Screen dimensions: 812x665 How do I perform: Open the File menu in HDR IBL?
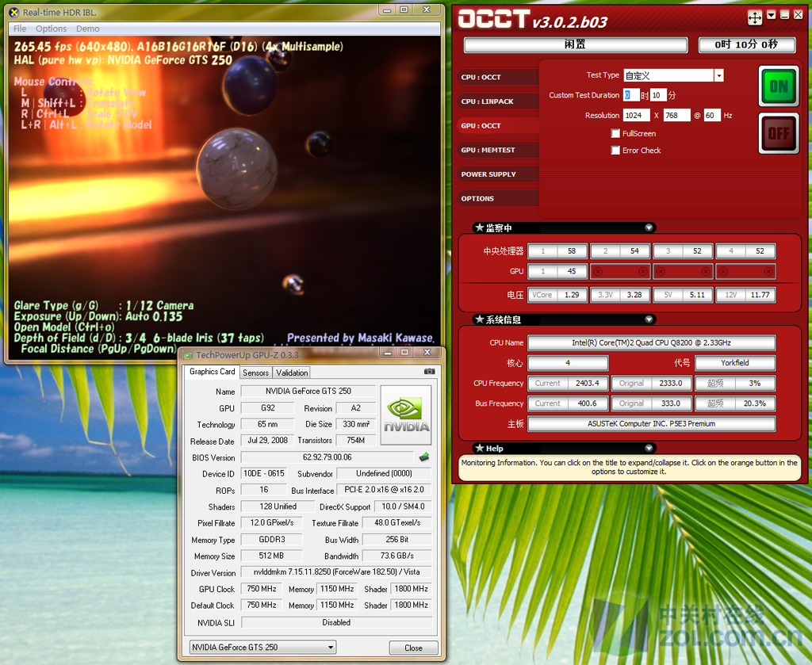(x=20, y=29)
